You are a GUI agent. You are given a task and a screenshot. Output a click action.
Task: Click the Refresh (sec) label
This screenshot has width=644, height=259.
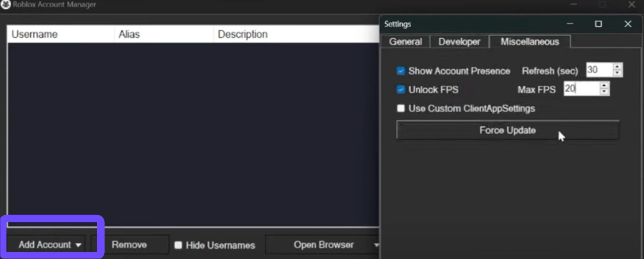click(x=550, y=71)
